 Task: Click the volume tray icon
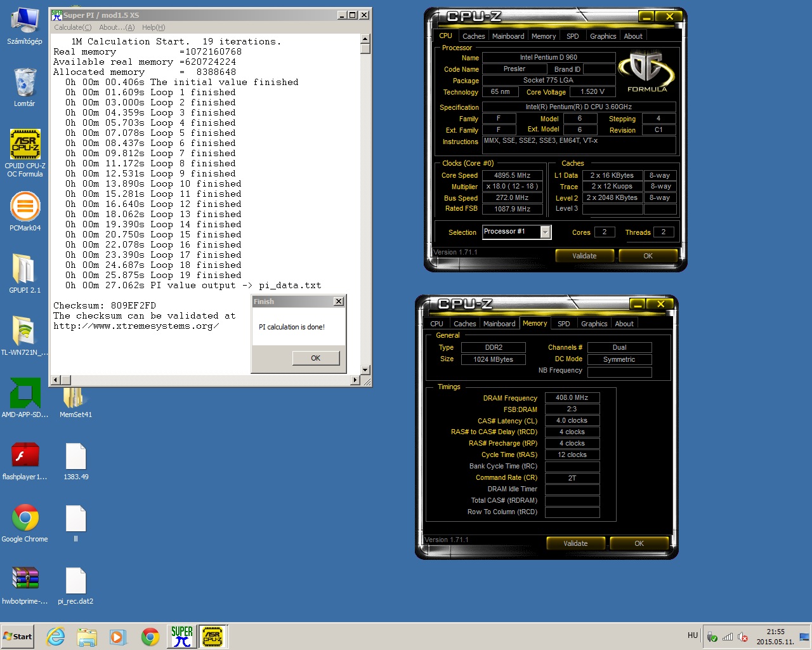[743, 637]
